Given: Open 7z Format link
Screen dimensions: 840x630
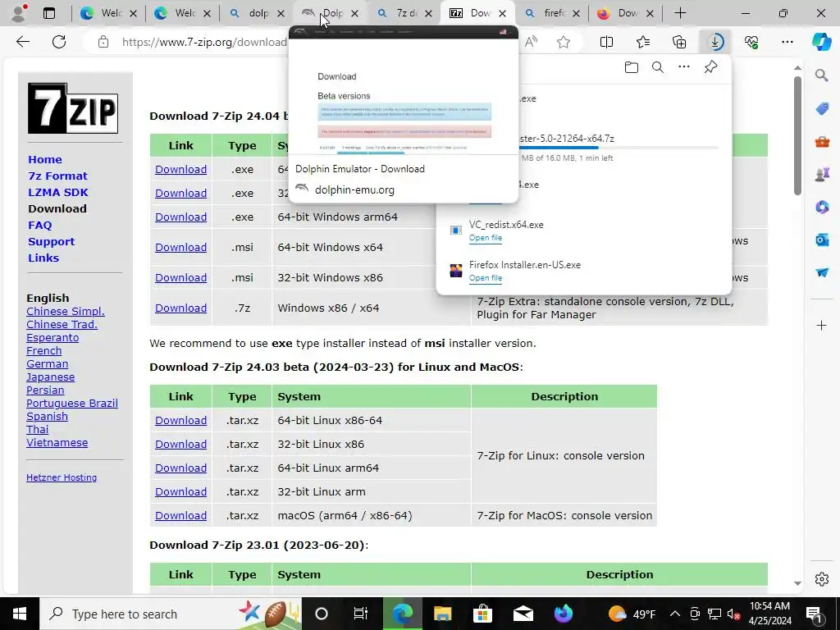Looking at the screenshot, I should [57, 176].
